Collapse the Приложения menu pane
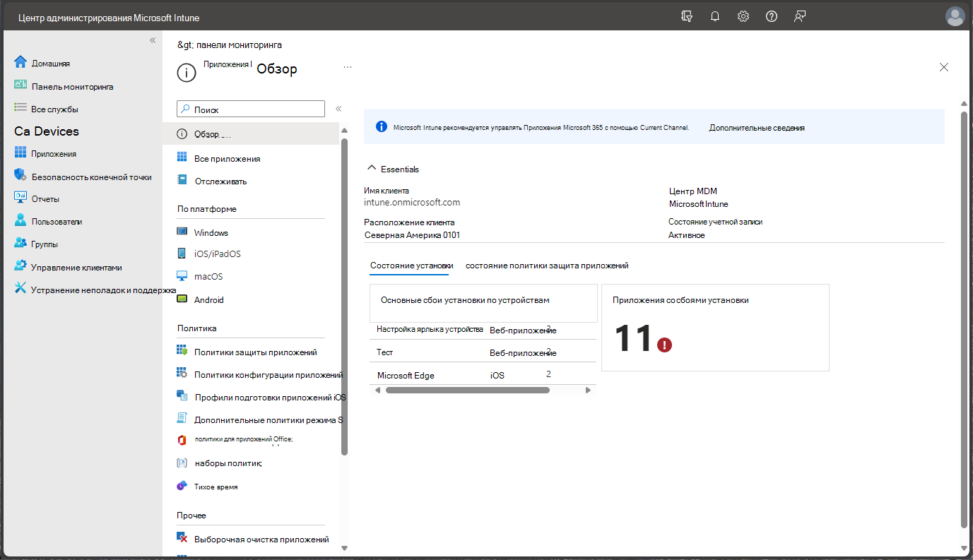 (338, 109)
